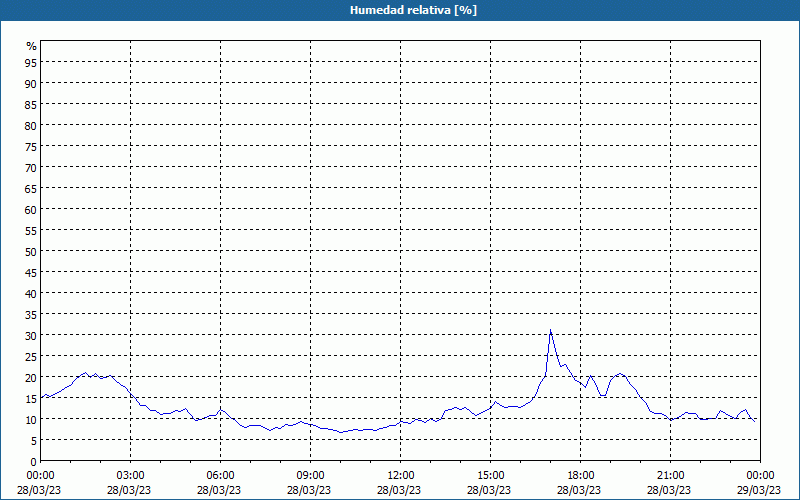Select the 15 y-axis value
800x500 pixels.
point(31,399)
